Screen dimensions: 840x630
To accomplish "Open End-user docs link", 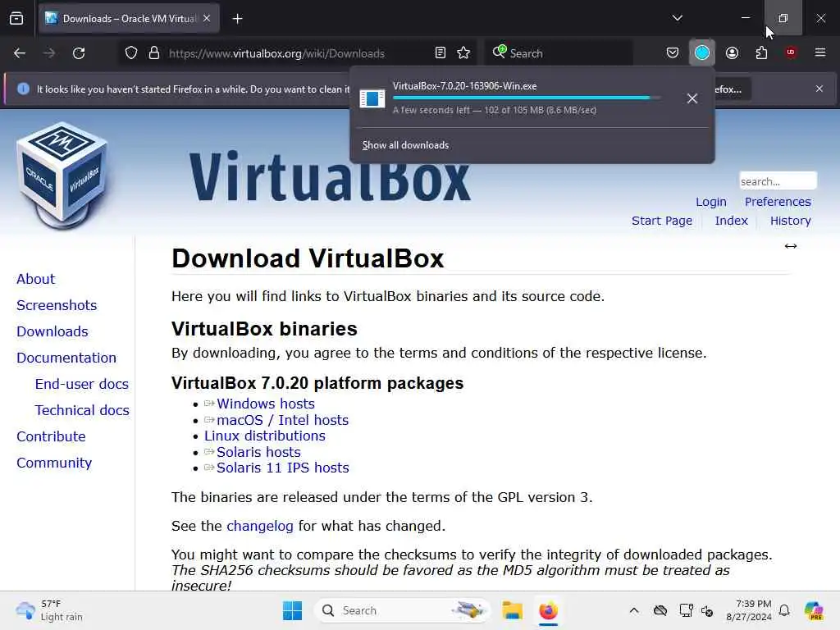I will click(x=82, y=384).
